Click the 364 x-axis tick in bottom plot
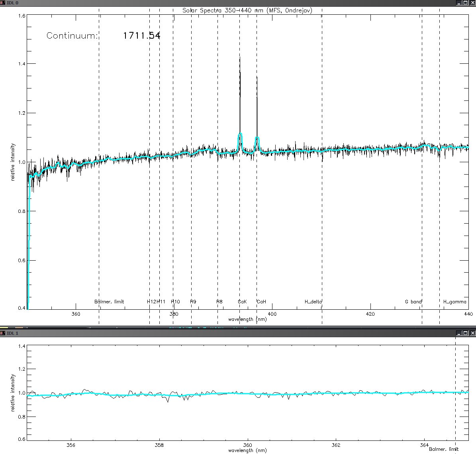This screenshot has width=476, height=454. 424,445
